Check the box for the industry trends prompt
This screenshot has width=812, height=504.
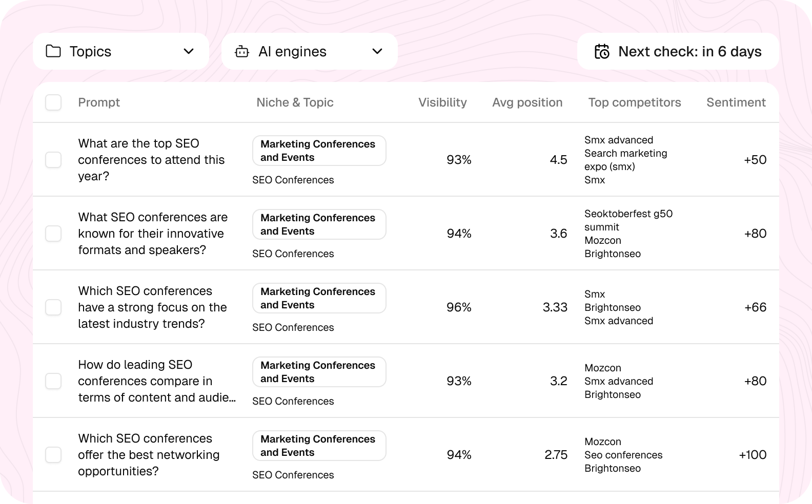tap(53, 307)
